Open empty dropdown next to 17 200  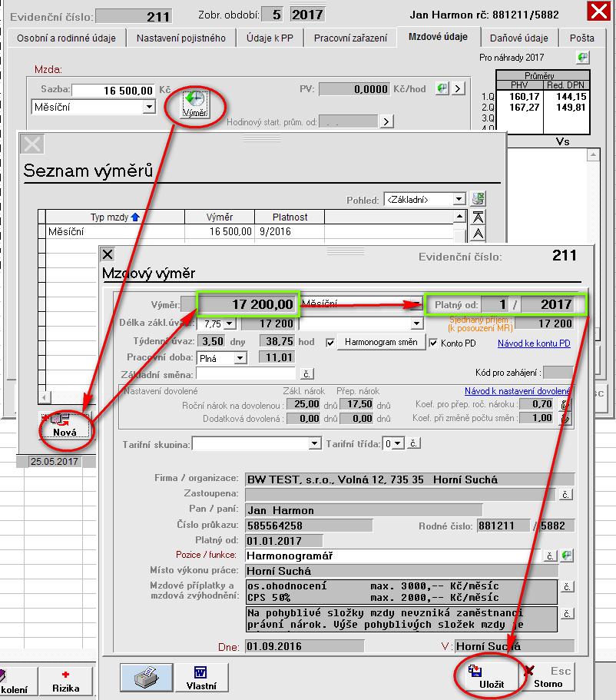[x=416, y=323]
